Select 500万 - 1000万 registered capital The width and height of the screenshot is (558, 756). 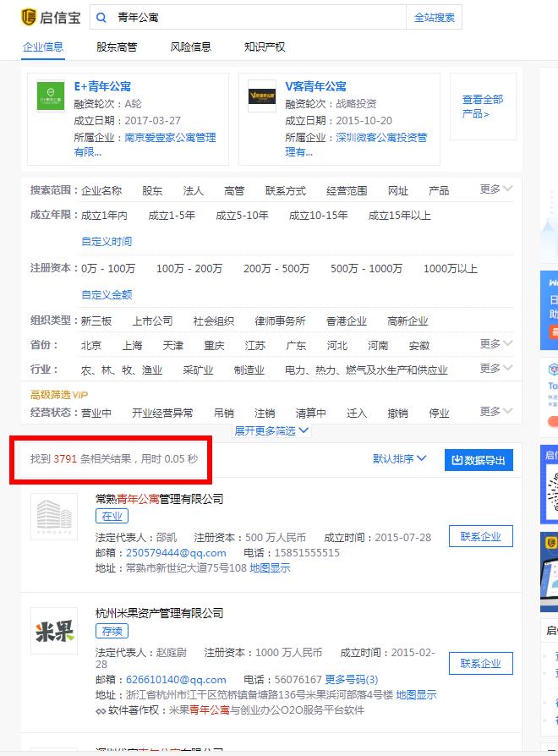point(366,268)
